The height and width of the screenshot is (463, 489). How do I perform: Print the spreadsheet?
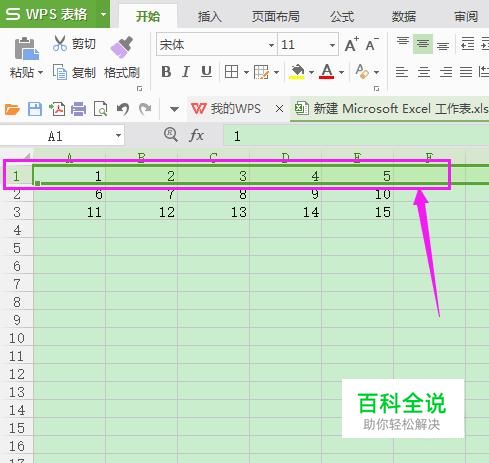[78, 109]
